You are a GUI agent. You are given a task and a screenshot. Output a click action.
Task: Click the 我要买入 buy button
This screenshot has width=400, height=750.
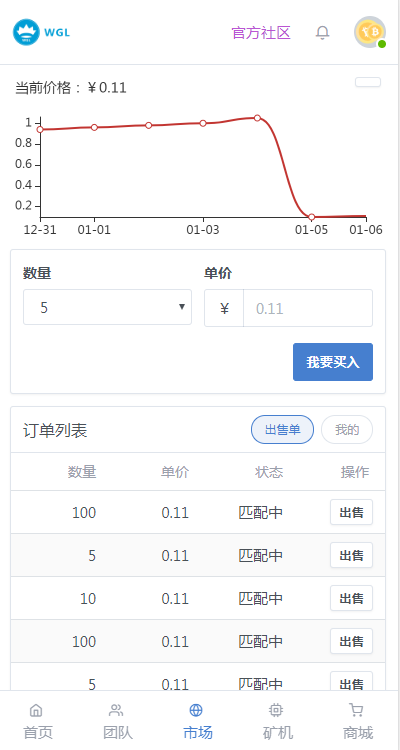333,362
